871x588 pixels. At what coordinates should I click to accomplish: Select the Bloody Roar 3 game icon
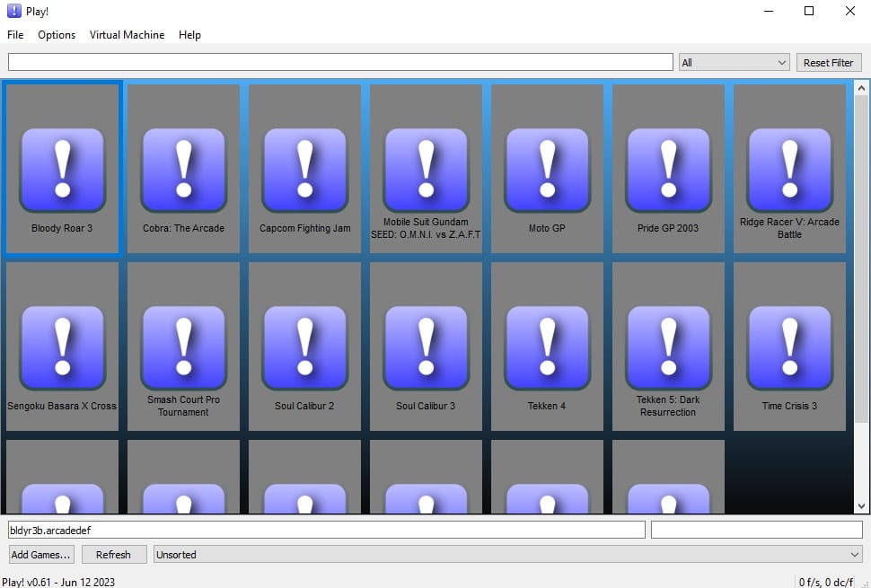coord(62,170)
